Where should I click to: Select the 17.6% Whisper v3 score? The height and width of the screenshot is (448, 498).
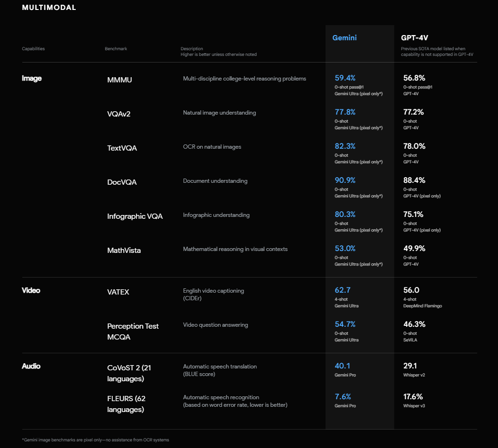point(413,396)
